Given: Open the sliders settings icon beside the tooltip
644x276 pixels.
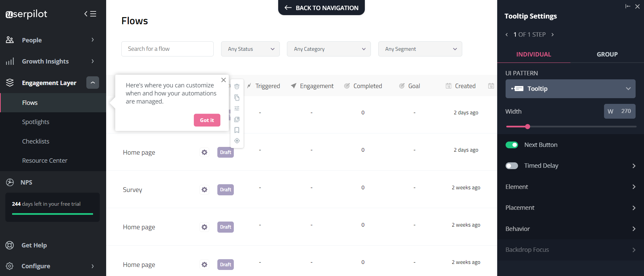Looking at the screenshot, I should click(x=237, y=108).
